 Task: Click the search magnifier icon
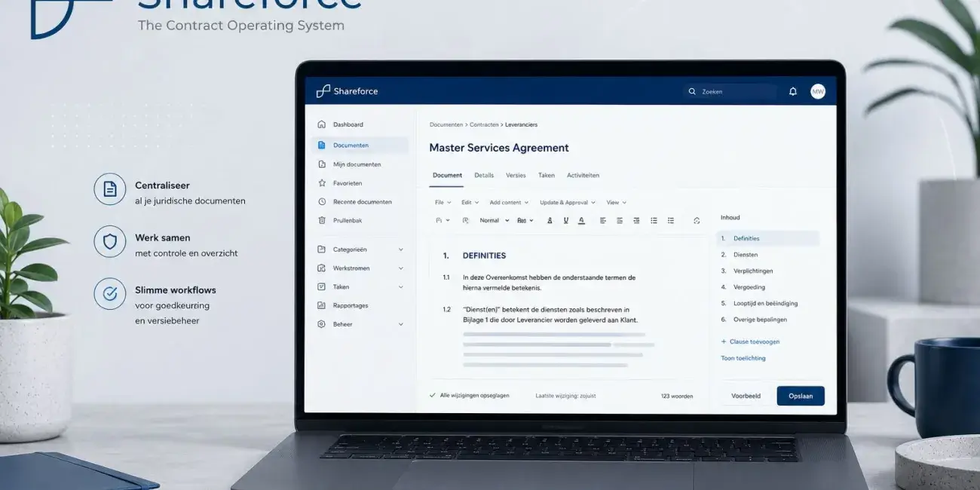coord(692,91)
